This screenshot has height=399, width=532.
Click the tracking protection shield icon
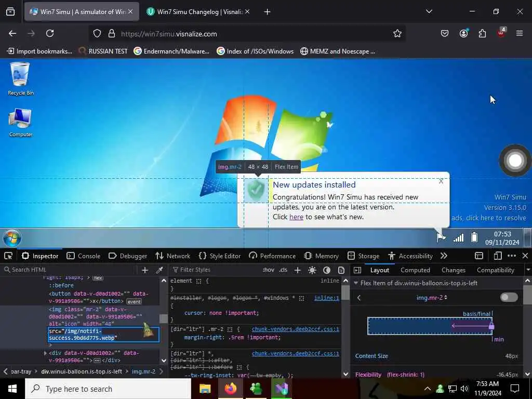click(x=97, y=34)
